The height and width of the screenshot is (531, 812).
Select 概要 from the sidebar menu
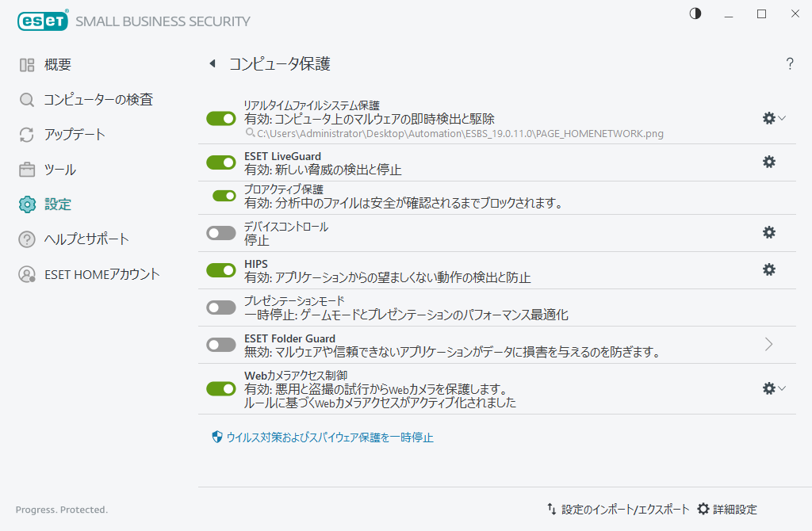click(63, 64)
